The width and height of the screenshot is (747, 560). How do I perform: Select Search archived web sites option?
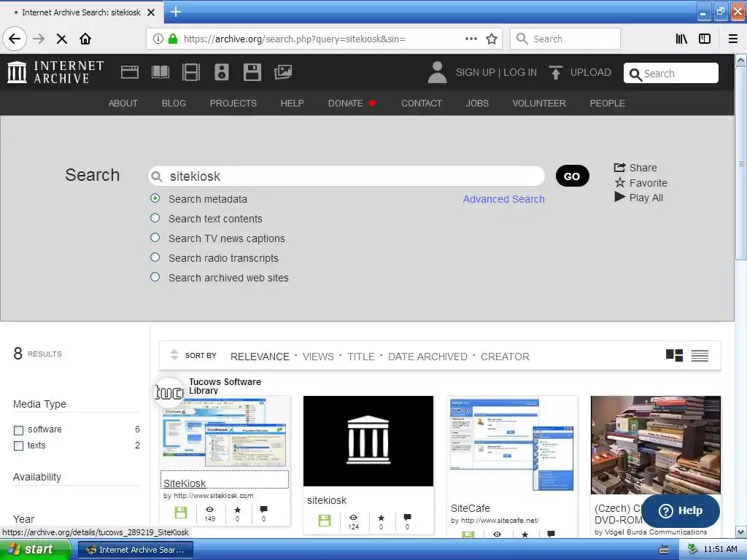point(155,276)
